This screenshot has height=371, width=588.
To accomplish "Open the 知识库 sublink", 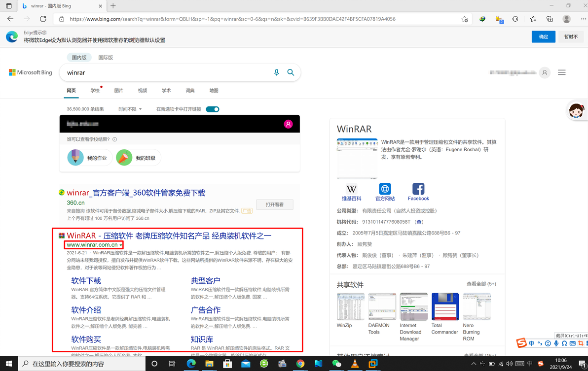I will point(202,339).
